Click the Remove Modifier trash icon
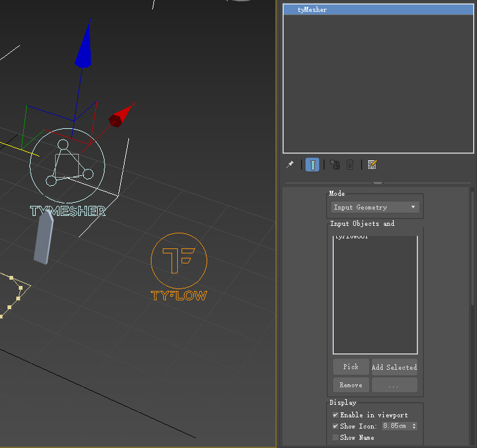 [x=351, y=165]
